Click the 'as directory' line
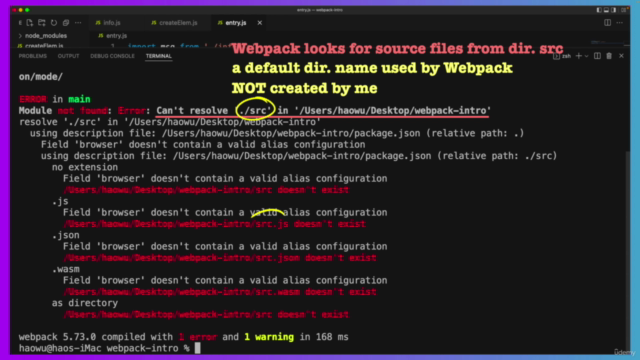The height and width of the screenshot is (360, 640). (85, 303)
